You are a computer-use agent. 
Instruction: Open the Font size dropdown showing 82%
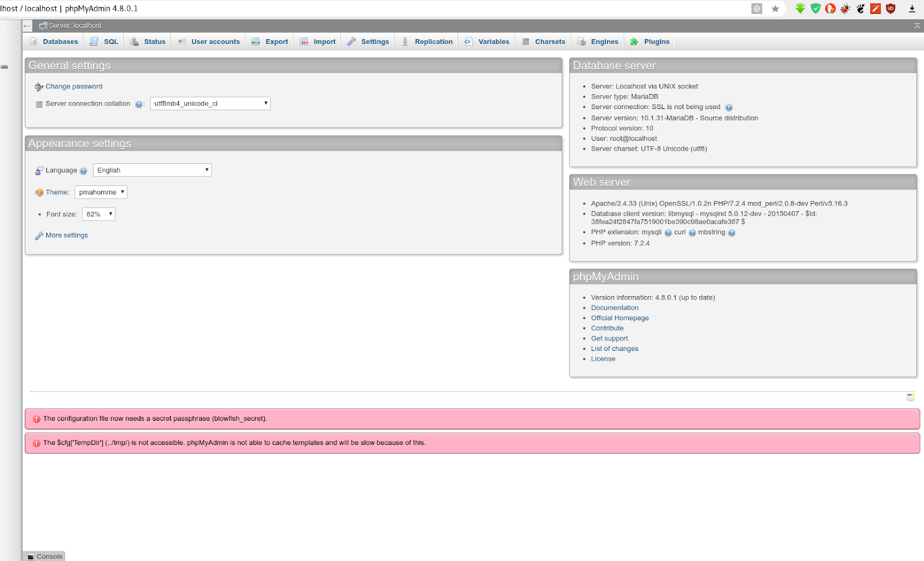pos(99,214)
